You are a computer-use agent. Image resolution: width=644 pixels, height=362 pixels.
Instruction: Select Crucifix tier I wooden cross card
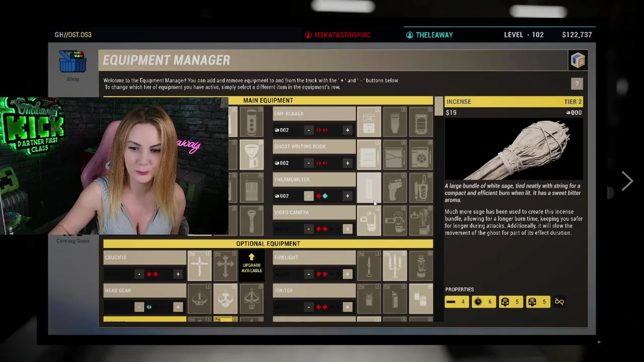[x=199, y=265]
